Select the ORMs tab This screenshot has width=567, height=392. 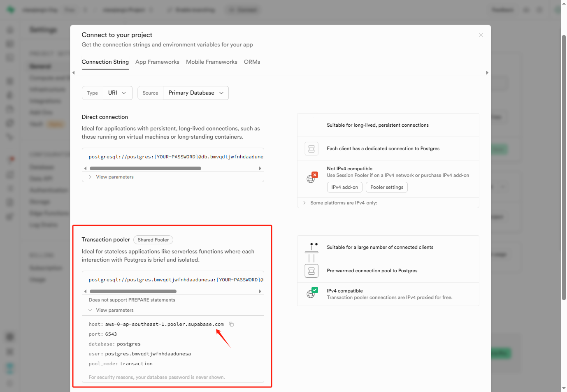pos(252,62)
